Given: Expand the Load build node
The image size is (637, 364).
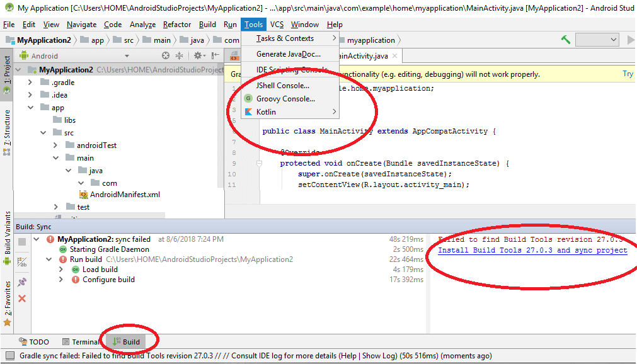Looking at the screenshot, I should tap(61, 270).
